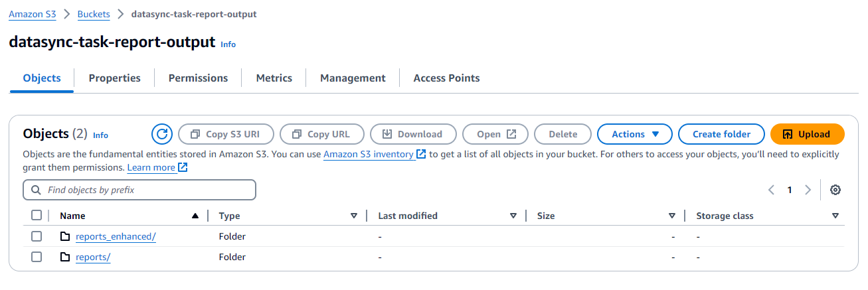Viewport: 868px width, 290px height.
Task: Click the Type column header
Action: click(230, 216)
